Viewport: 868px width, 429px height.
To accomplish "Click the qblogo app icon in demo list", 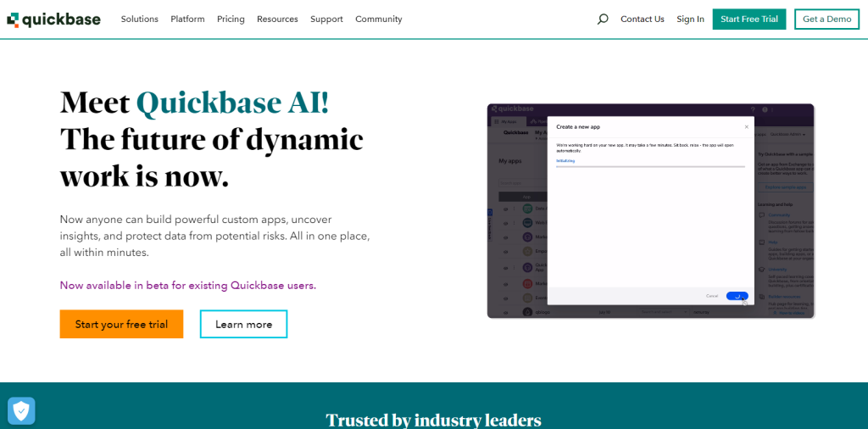I will [x=527, y=312].
